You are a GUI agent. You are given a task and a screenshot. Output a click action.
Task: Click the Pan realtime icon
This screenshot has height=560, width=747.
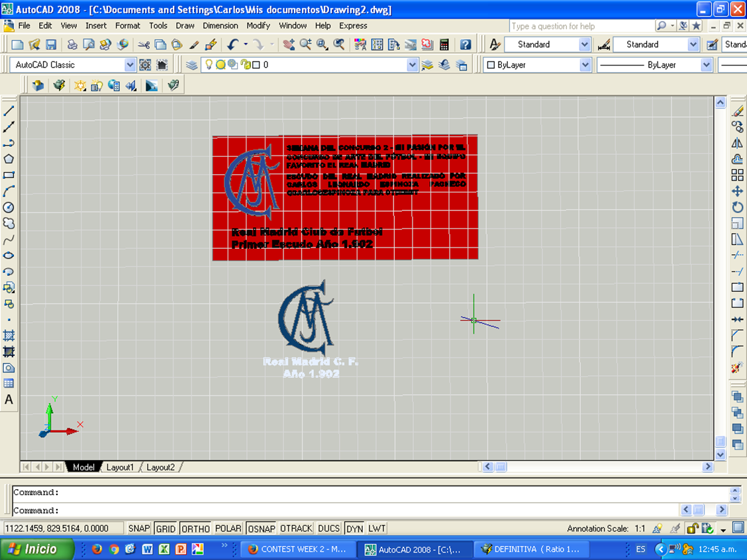click(289, 44)
